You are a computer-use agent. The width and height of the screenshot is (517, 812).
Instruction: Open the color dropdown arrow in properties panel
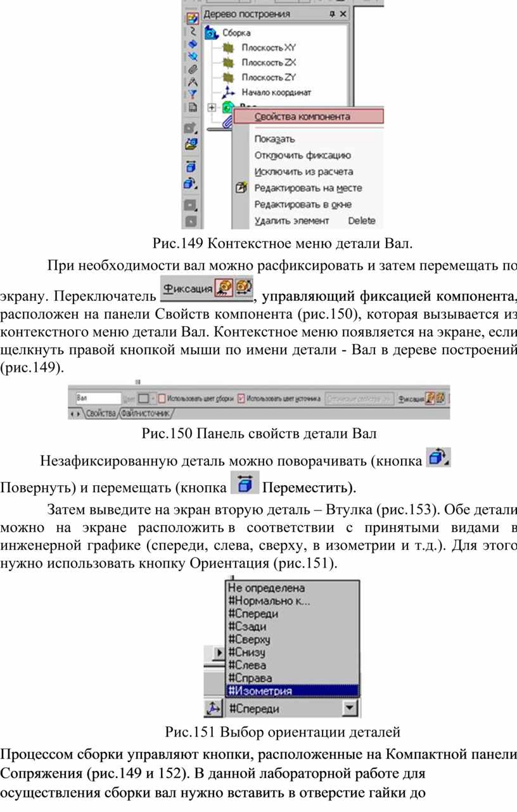(x=153, y=399)
